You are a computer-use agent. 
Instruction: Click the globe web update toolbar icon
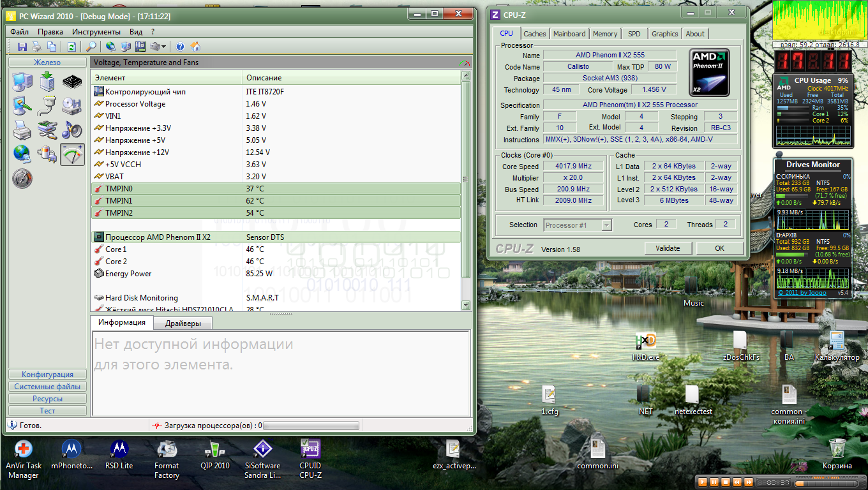click(x=110, y=47)
